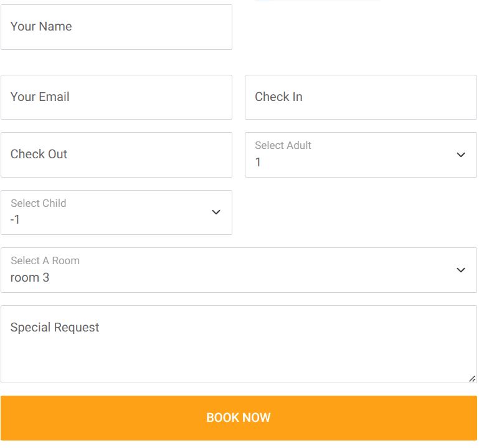This screenshot has width=479, height=448.
Task: Click the "1" value in Select Adult
Action: click(258, 162)
